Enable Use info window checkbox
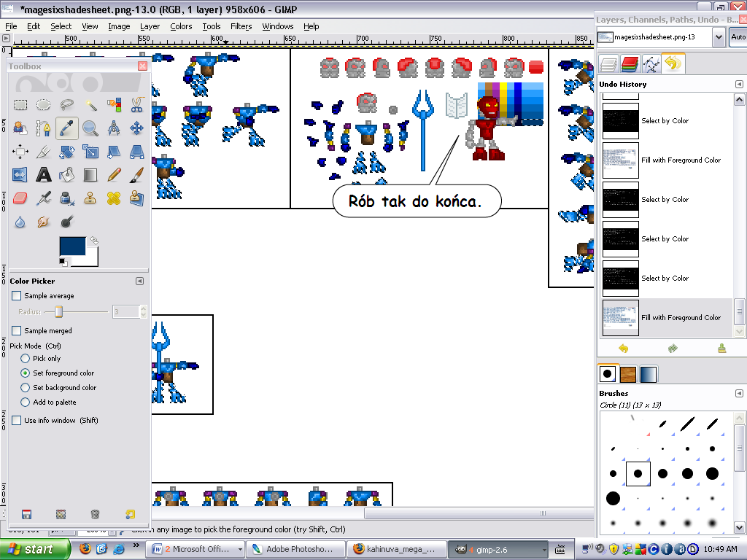747x560 pixels. tap(16, 421)
